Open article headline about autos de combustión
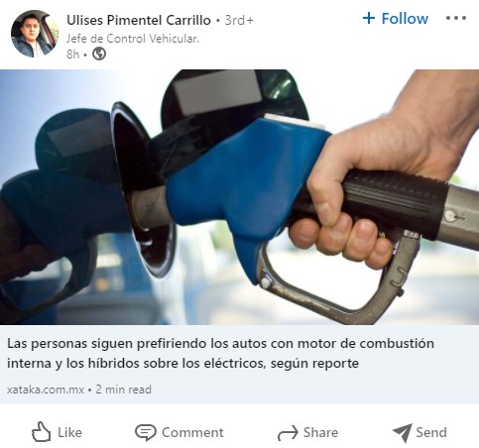 220,353
